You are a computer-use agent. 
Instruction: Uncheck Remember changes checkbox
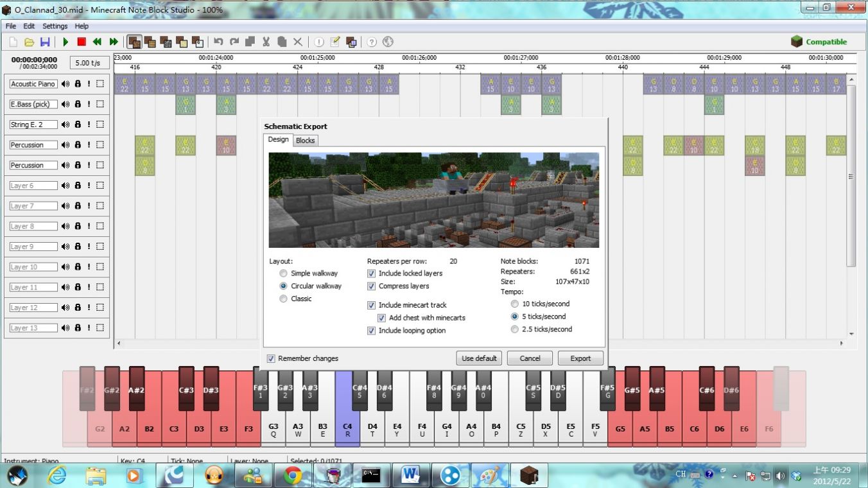pyautogui.click(x=271, y=358)
